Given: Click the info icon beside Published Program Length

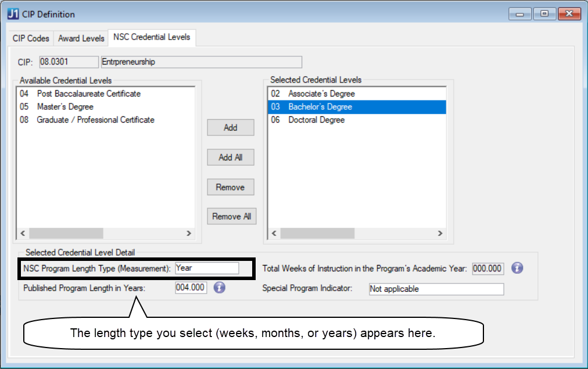Looking at the screenshot, I should pyautogui.click(x=219, y=288).
